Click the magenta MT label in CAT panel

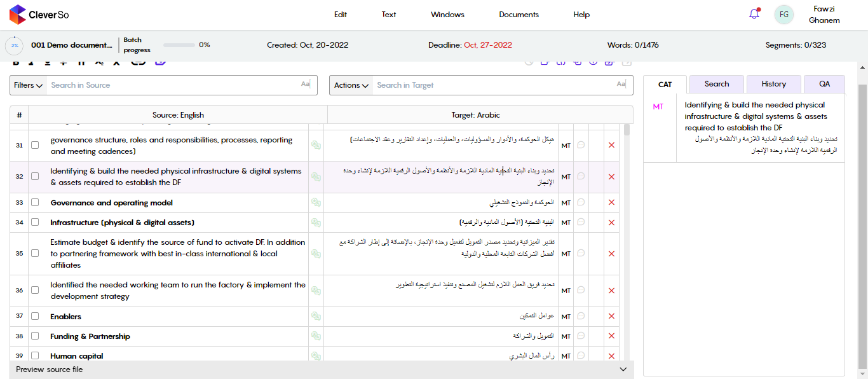[658, 107]
